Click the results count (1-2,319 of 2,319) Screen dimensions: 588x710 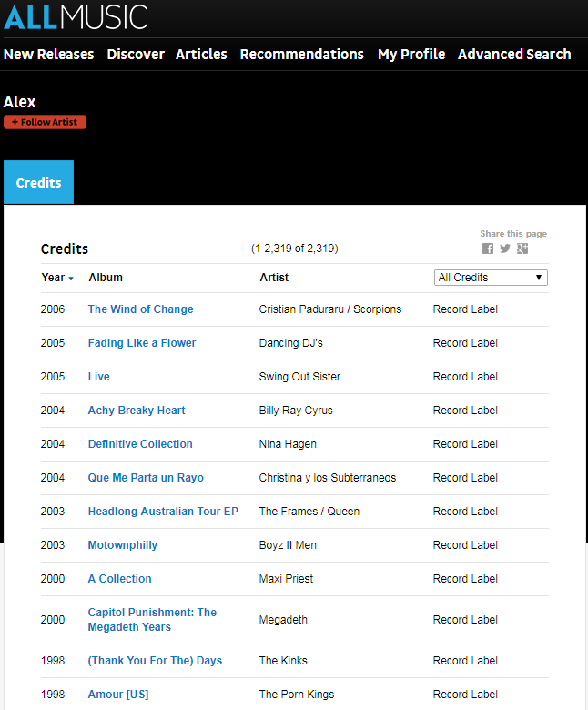[295, 248]
